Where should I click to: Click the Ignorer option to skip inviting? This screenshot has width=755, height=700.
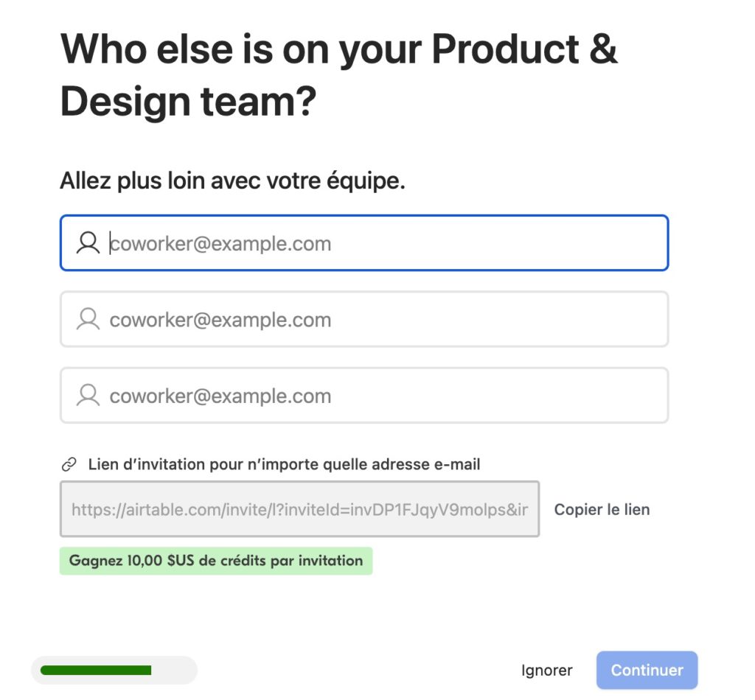[548, 670]
